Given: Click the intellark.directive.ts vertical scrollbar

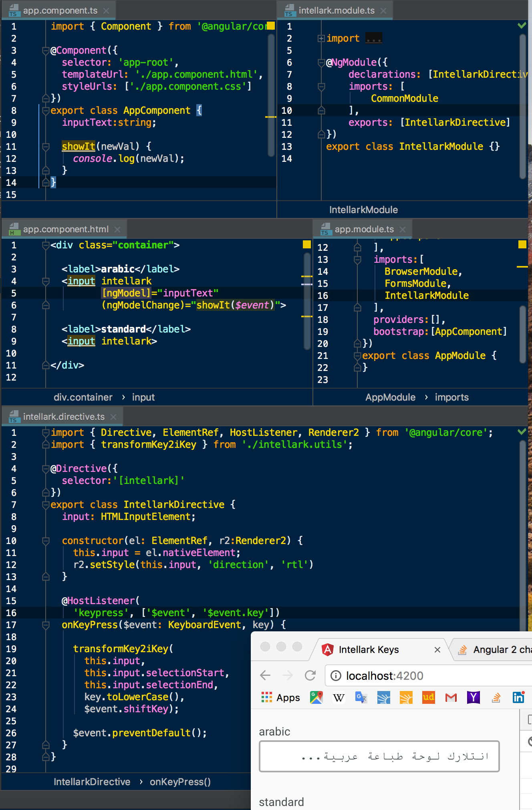Looking at the screenshot, I should pyautogui.click(x=522, y=536).
